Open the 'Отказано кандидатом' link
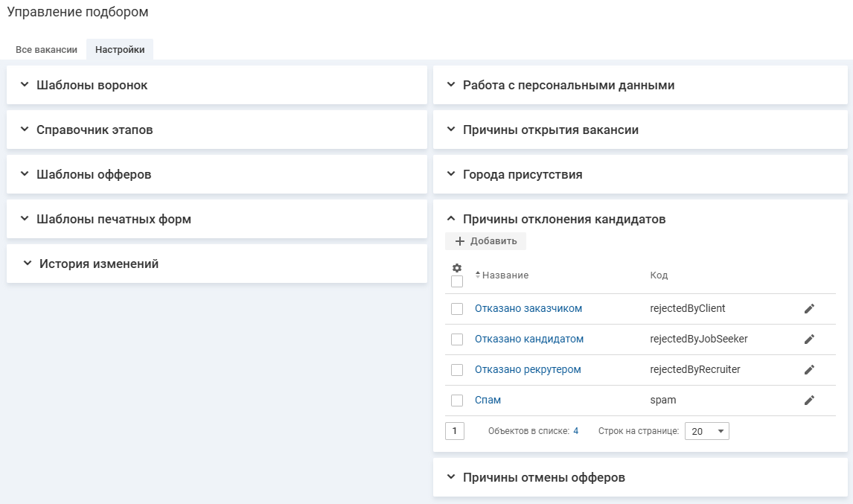The image size is (853, 504). pyautogui.click(x=528, y=339)
